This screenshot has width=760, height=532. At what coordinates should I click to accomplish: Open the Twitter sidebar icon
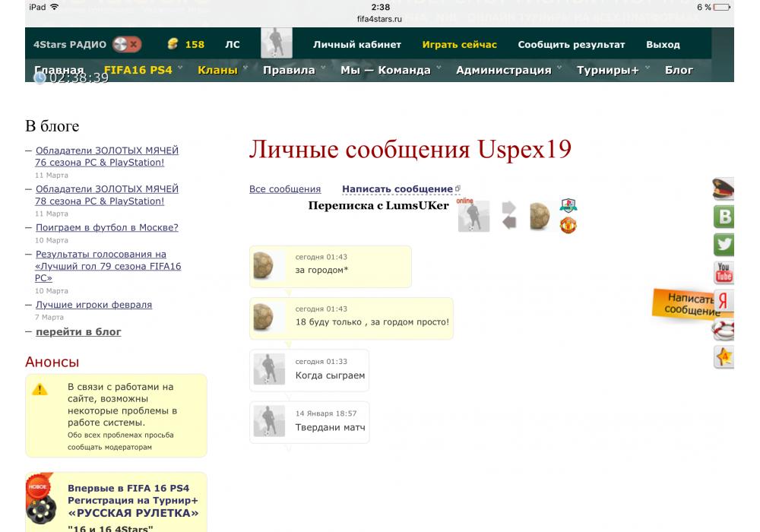[x=724, y=244]
